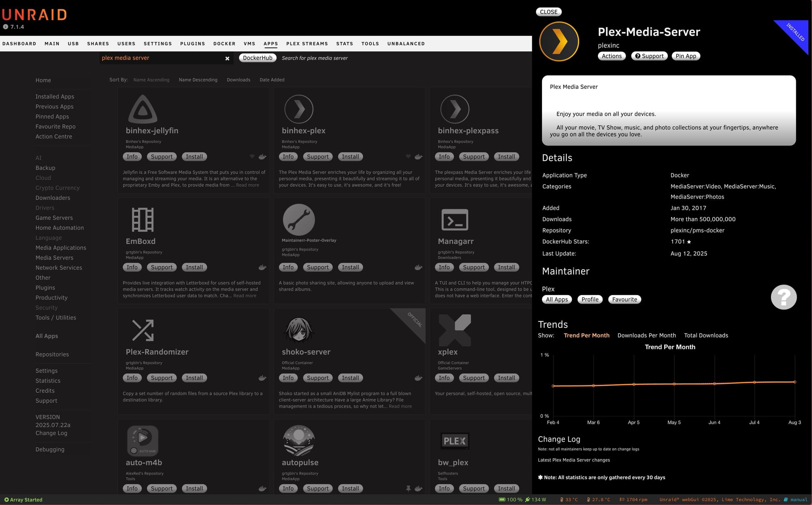Screen dimensions: 812x505
Task: Select Media Servers category in sidebar
Action: (54, 258)
